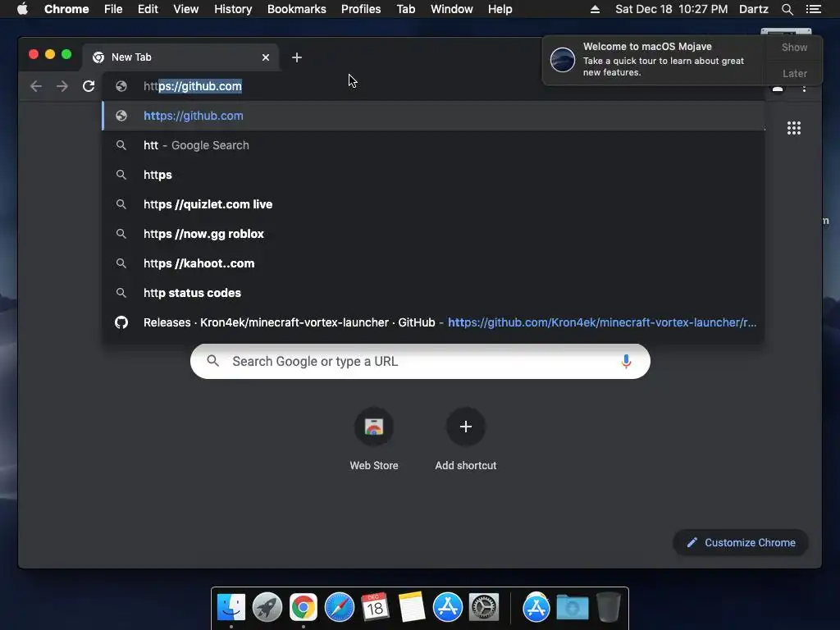Viewport: 840px width, 630px height.
Task: Pick the 'https //quizlet.com live' suggestion
Action: pyautogui.click(x=433, y=204)
